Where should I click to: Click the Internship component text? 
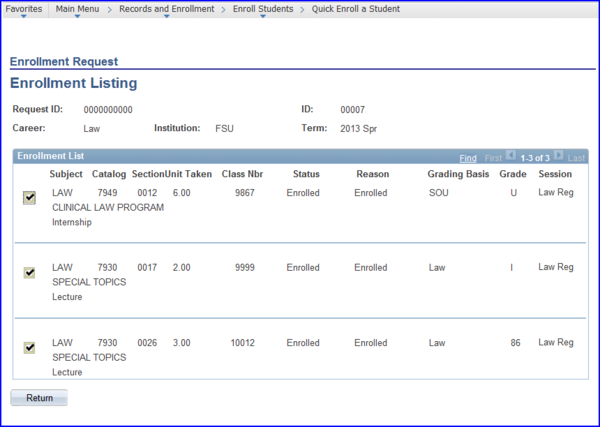point(72,222)
